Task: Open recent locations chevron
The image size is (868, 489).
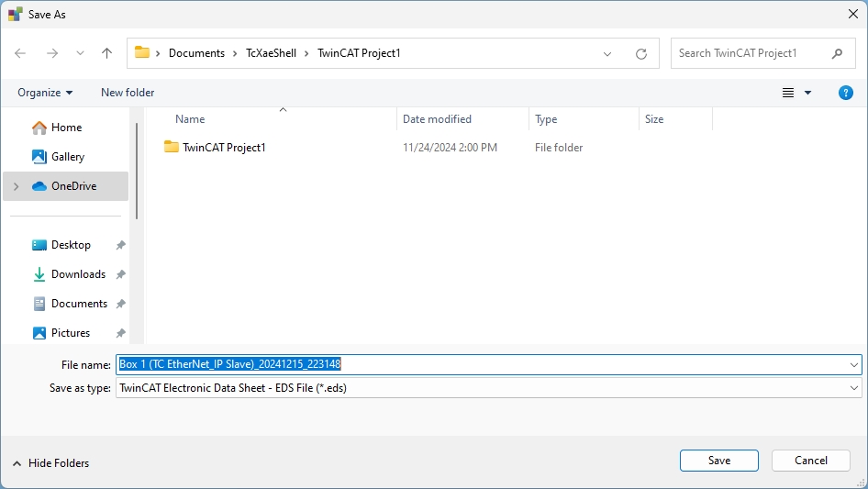Action: tap(80, 53)
